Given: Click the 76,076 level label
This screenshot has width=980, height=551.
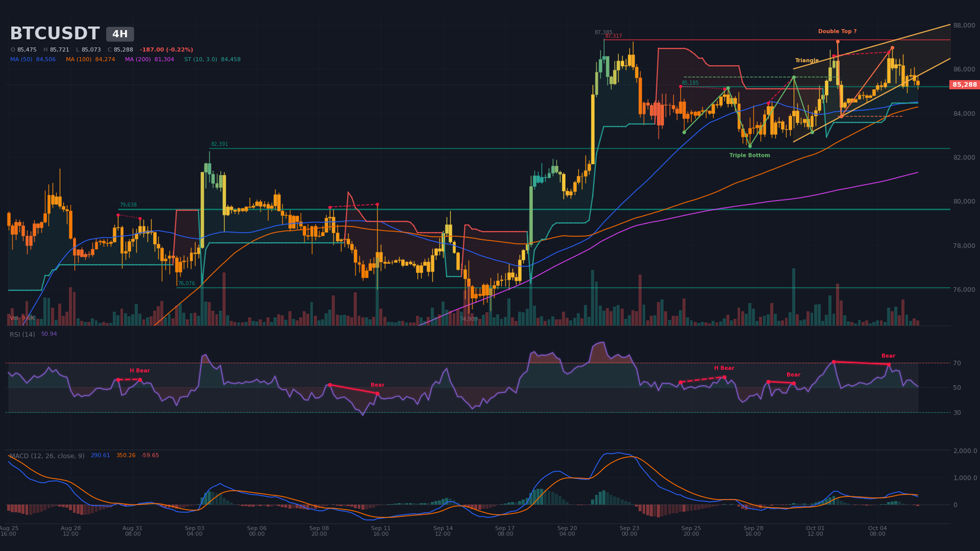Looking at the screenshot, I should (x=186, y=283).
